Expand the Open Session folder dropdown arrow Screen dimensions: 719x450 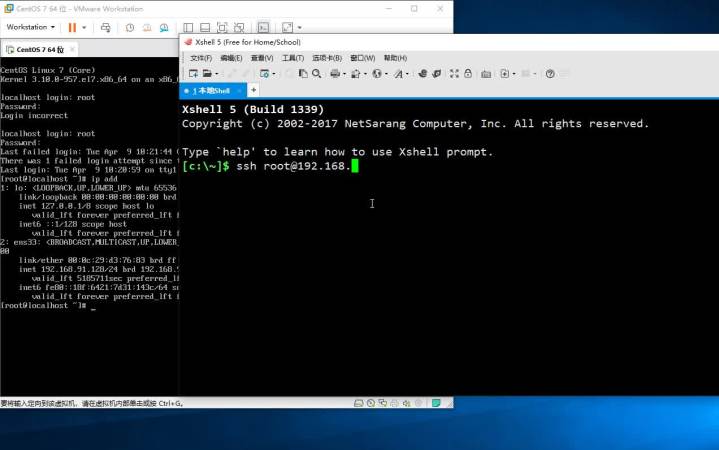(x=217, y=74)
